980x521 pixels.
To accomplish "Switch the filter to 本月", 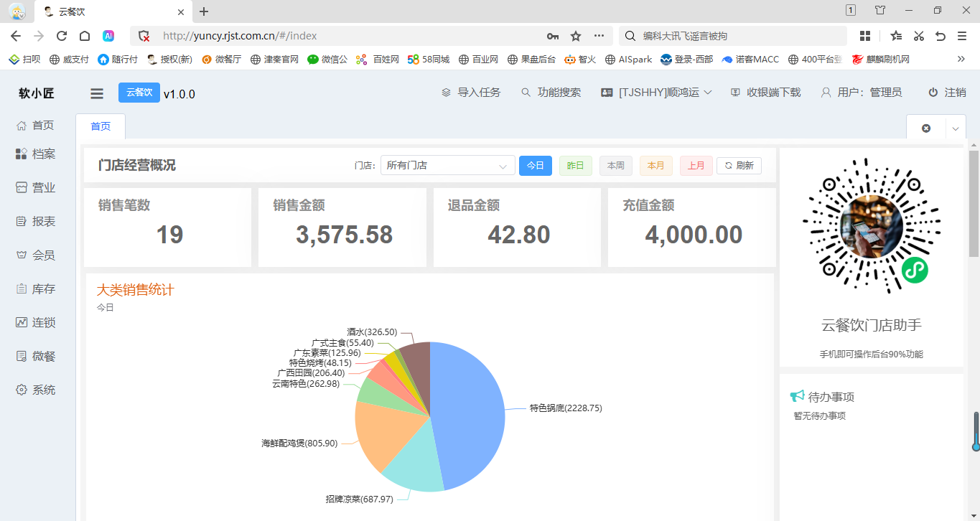I will tap(656, 166).
